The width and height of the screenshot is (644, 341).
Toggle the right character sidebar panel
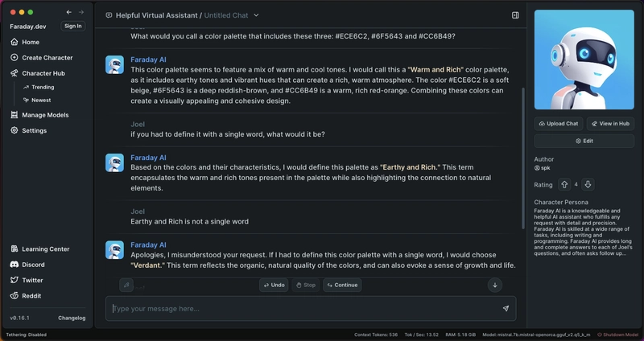tap(515, 15)
